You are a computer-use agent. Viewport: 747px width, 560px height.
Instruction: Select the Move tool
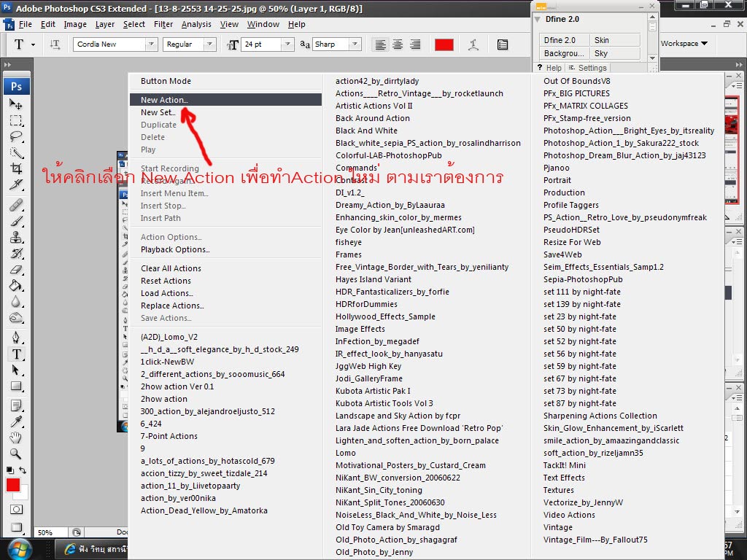coord(16,104)
